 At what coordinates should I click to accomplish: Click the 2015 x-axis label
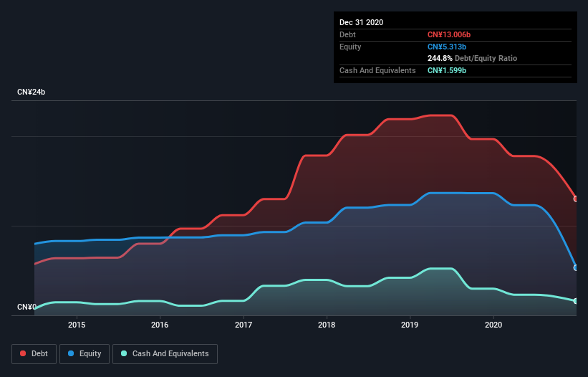tap(77, 325)
